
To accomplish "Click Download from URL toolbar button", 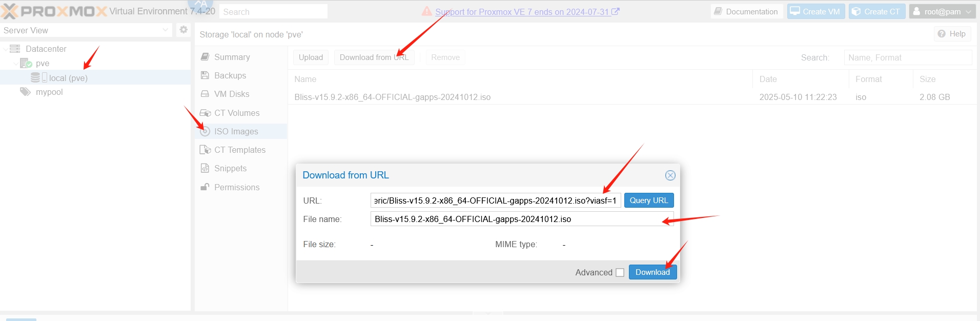I will point(374,57).
